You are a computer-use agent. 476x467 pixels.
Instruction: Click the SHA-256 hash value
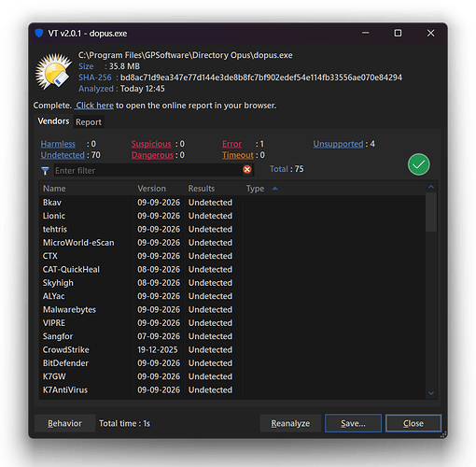(261, 78)
